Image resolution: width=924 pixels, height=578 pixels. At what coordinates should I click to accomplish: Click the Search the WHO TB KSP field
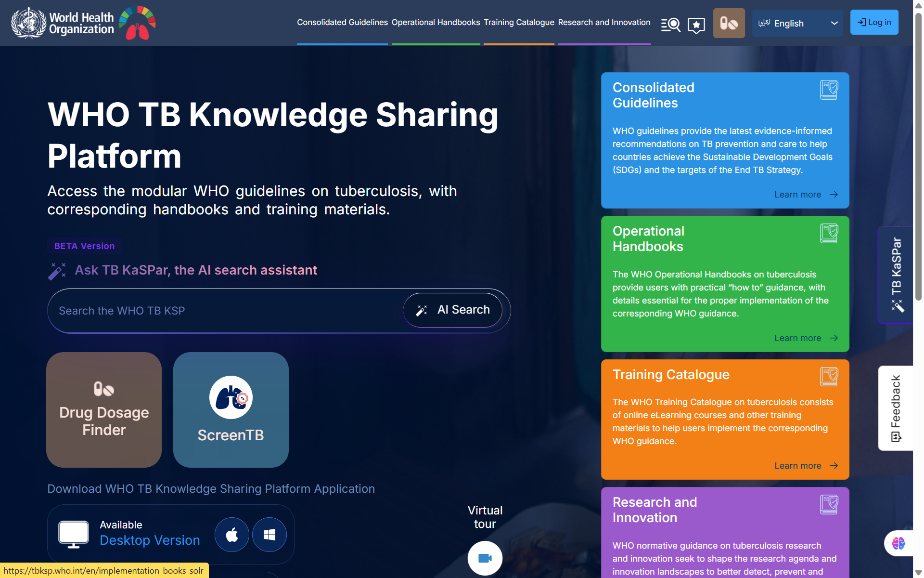[226, 311]
